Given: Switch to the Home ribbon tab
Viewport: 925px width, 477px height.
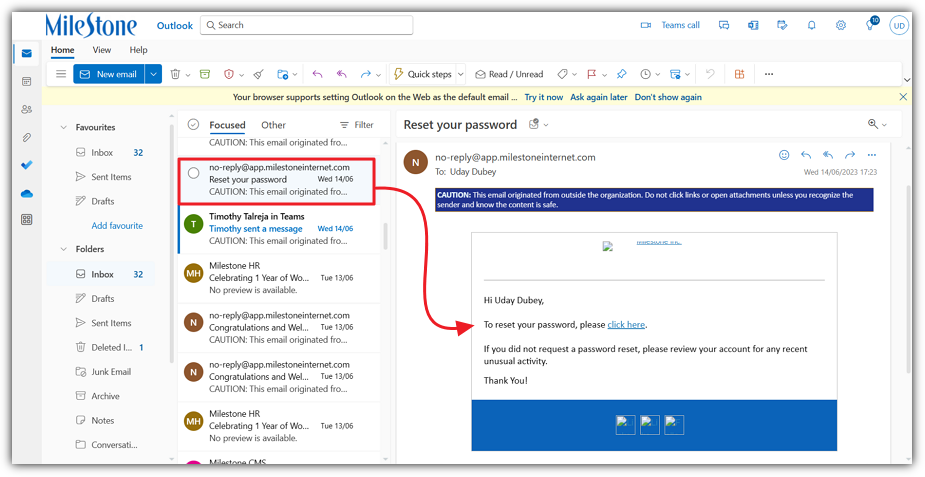Looking at the screenshot, I should [63, 50].
